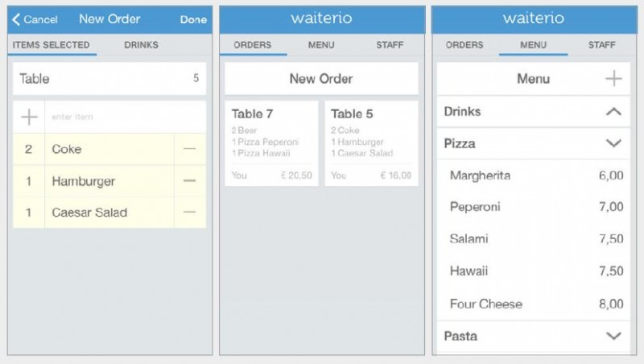Remove Coke with its minus icon
The width and height of the screenshot is (644, 364).
tap(189, 149)
